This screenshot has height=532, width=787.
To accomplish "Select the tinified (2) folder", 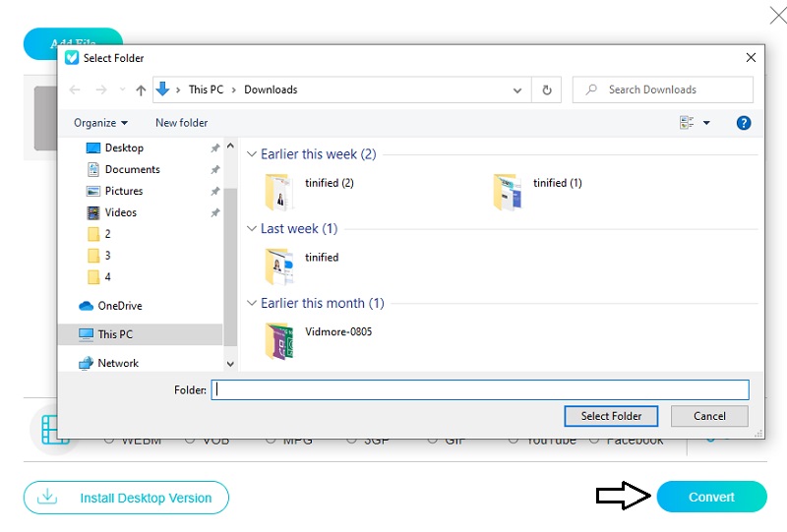I will pyautogui.click(x=279, y=191).
